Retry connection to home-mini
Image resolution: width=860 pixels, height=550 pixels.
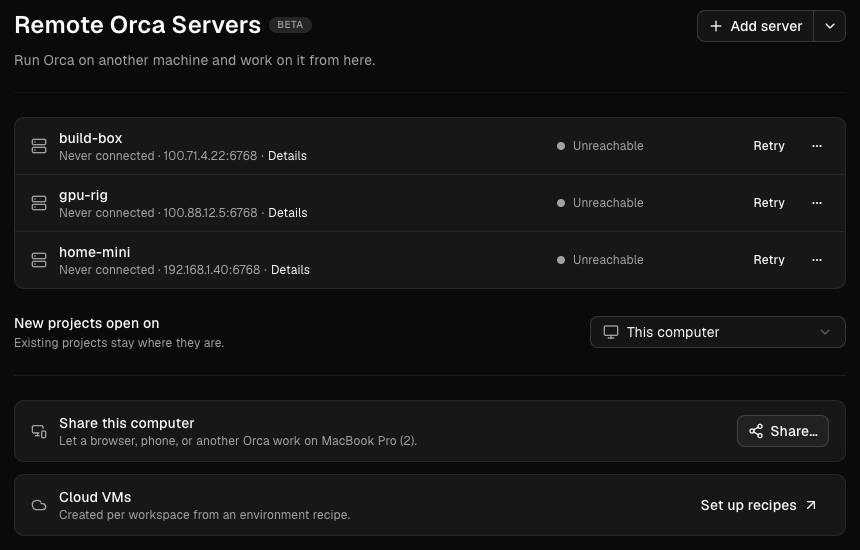coord(769,260)
